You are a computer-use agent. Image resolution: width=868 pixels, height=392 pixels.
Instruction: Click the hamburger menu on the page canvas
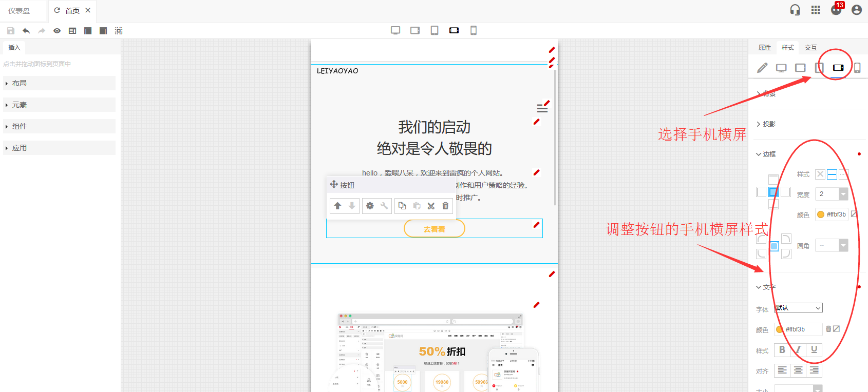tap(542, 108)
